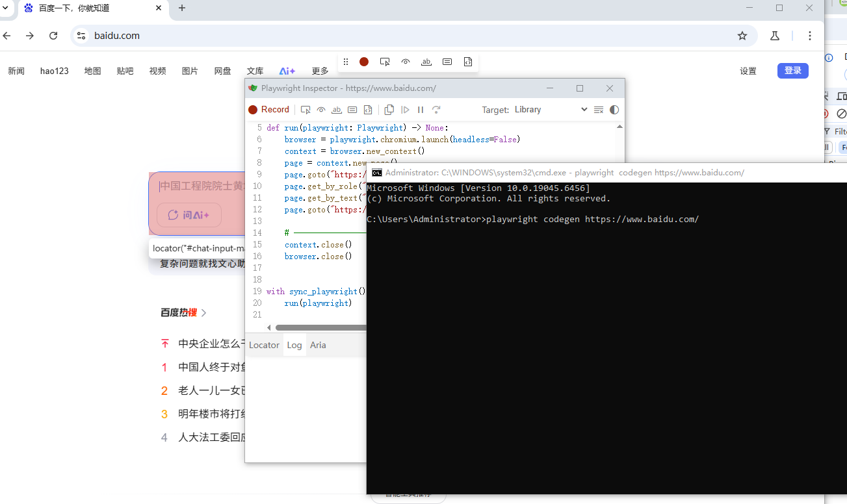
Task: Click the Chrome back arrow
Action: click(x=7, y=36)
